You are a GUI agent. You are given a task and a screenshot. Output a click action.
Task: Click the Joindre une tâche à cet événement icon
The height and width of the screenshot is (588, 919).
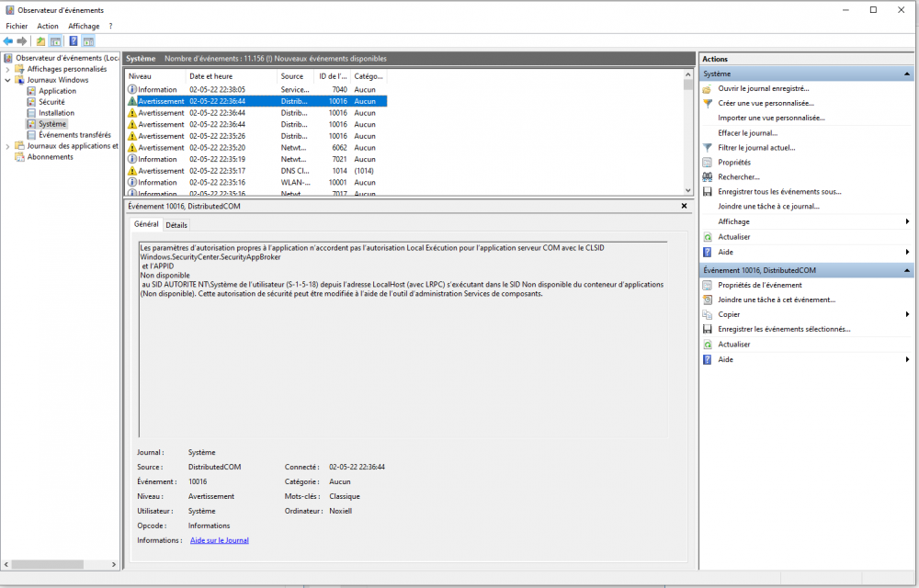click(707, 300)
